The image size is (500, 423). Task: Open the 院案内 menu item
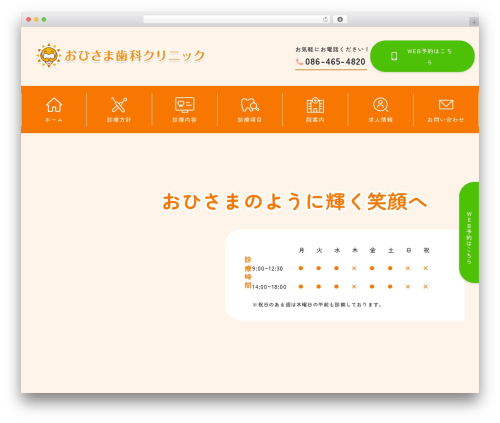pos(315,110)
